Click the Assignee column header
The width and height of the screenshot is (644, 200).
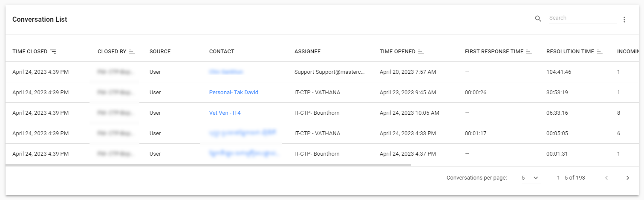[307, 52]
